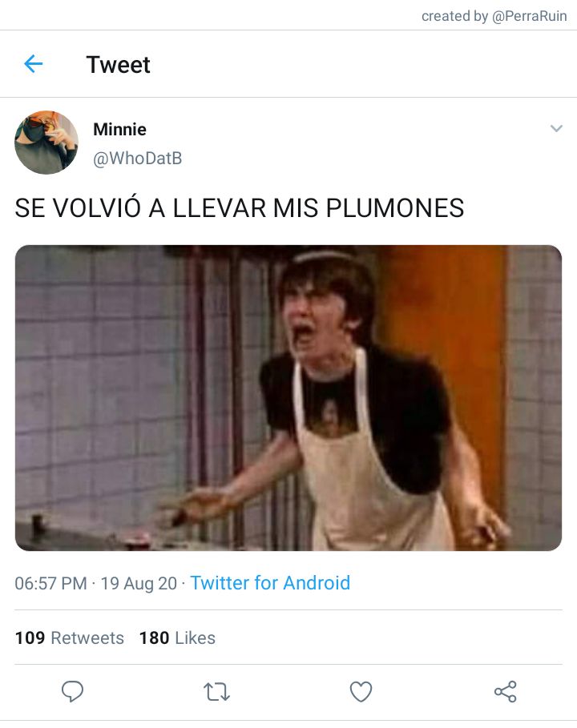The image size is (577, 728).
Task: Select the tweet timestamp 06:57 PM
Action: pyautogui.click(x=50, y=583)
